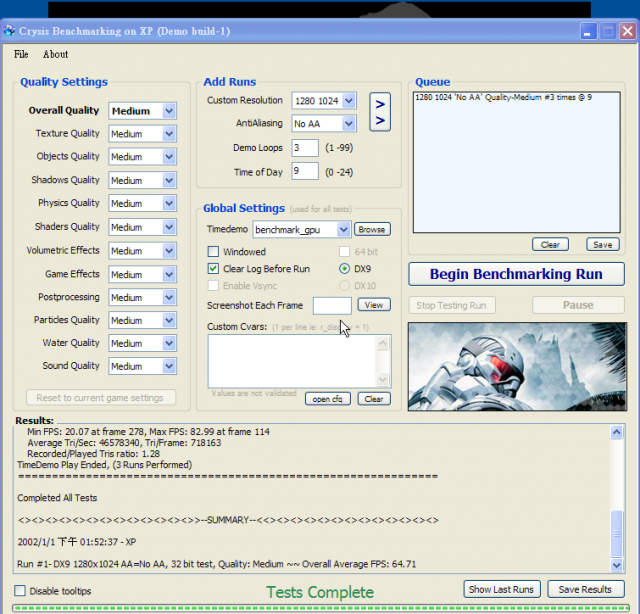640x614 pixels.
Task: Open the AntiAliasing dropdown
Action: [349, 123]
